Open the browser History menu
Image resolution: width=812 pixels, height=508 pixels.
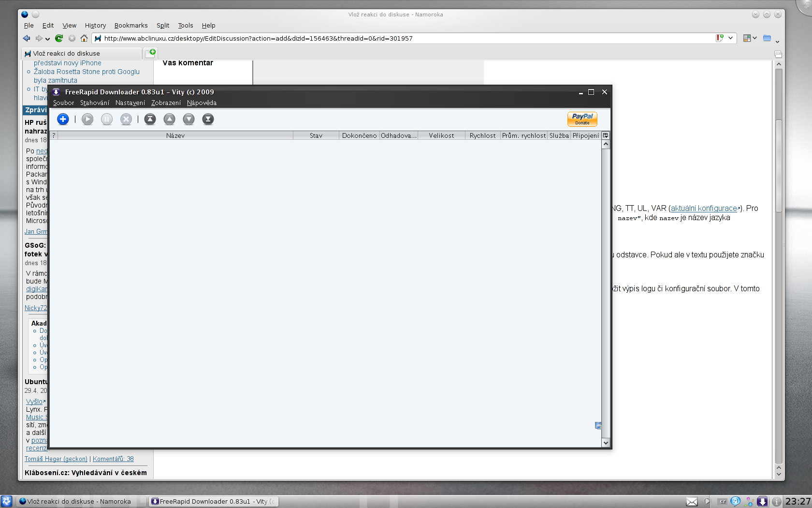coord(95,25)
